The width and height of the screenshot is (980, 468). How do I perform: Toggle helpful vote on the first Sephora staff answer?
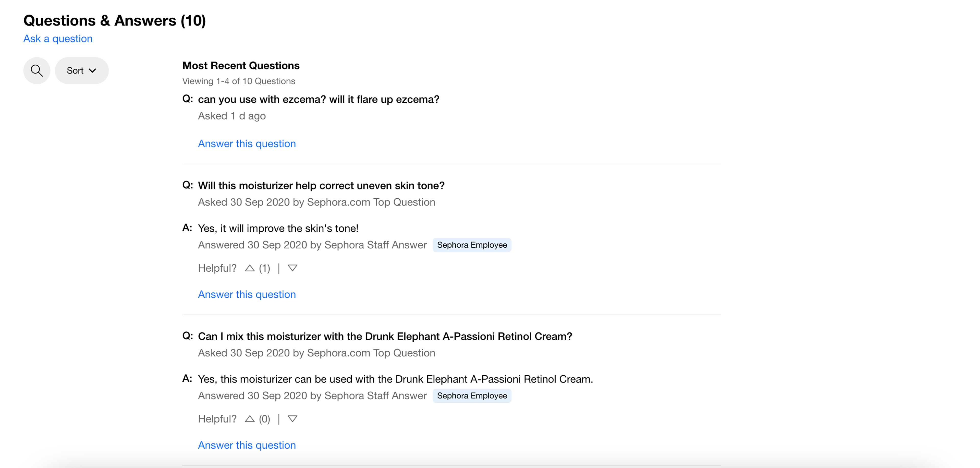250,268
